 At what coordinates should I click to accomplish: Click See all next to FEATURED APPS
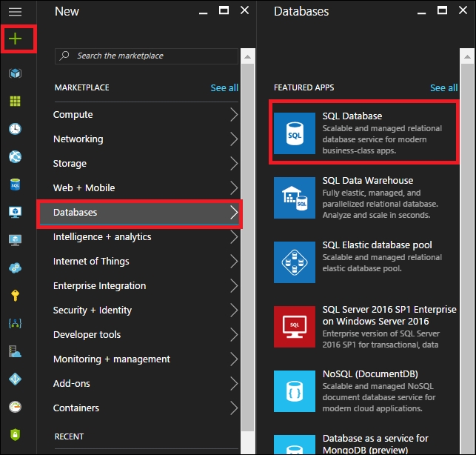[444, 88]
